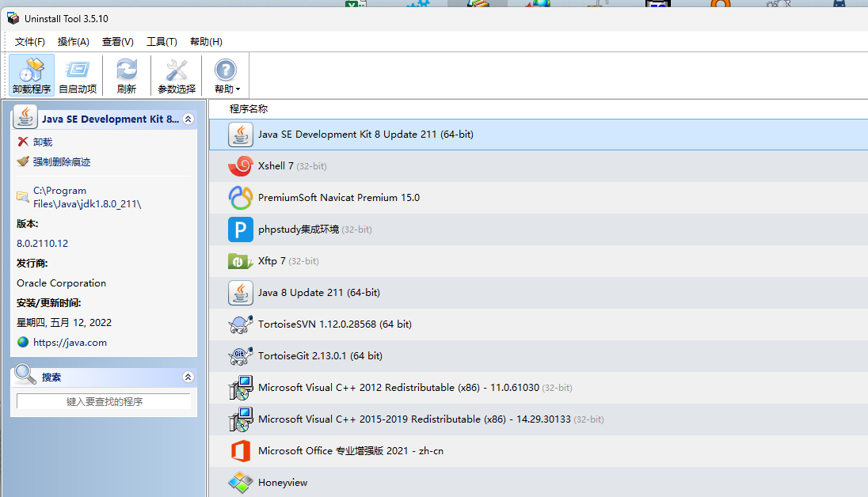Collapse the Java SE Development Kit details panel
Viewport: 868px width, 497px height.
point(188,119)
